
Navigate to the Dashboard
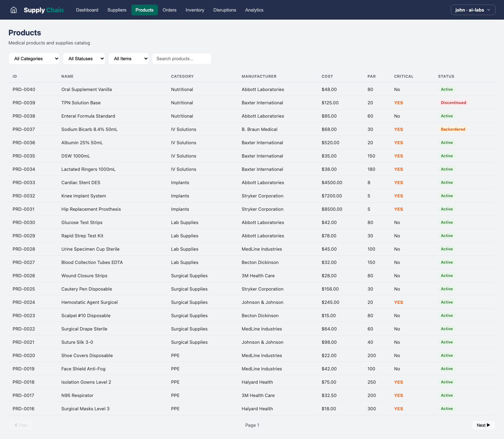point(87,10)
